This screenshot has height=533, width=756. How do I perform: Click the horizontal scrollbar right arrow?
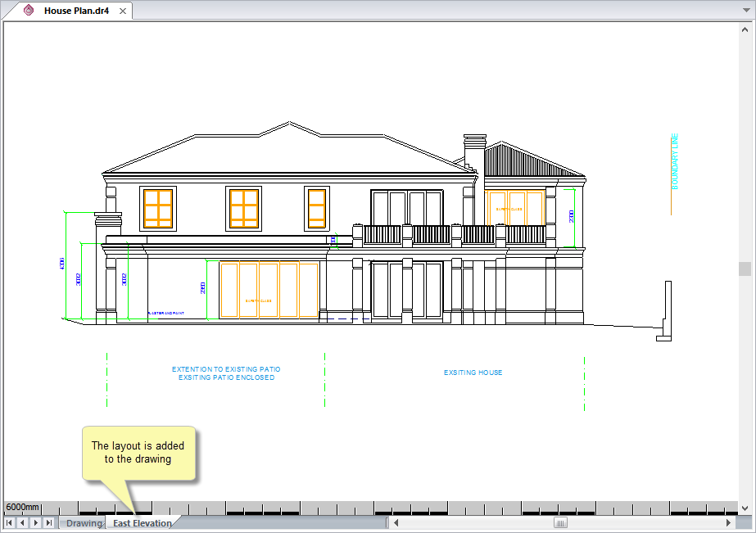click(x=730, y=522)
